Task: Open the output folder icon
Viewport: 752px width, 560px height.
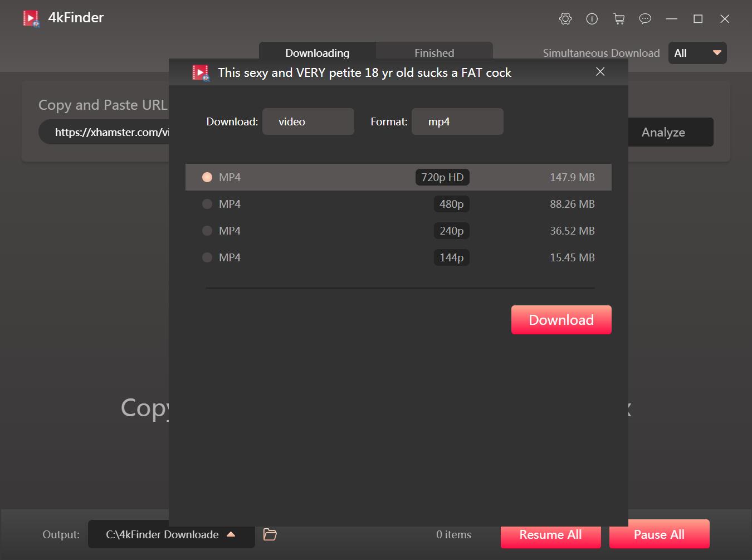Action: 270,534
